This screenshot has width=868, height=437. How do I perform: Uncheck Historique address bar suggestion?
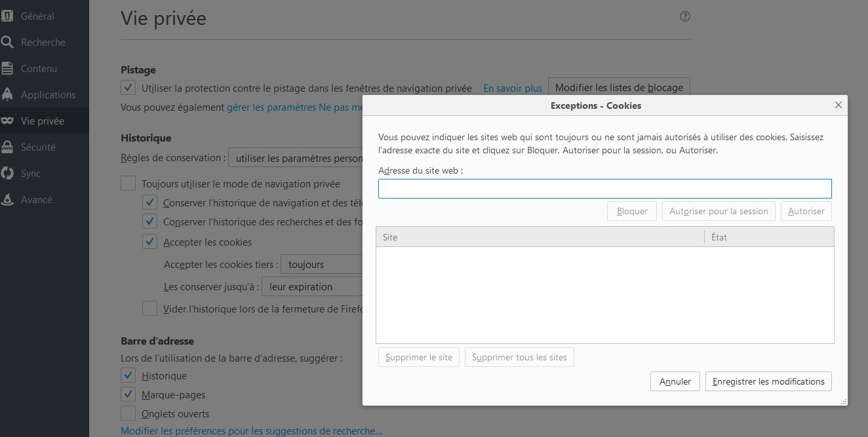tap(128, 375)
